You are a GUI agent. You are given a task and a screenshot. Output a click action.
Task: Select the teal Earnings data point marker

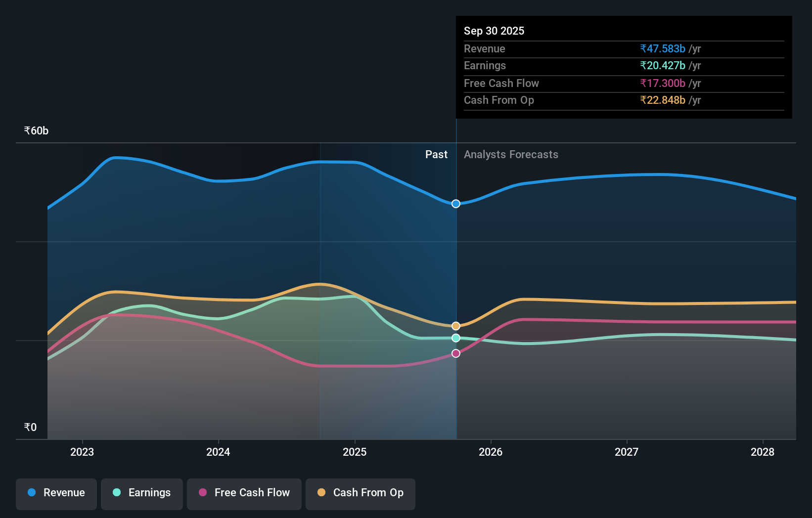click(455, 338)
